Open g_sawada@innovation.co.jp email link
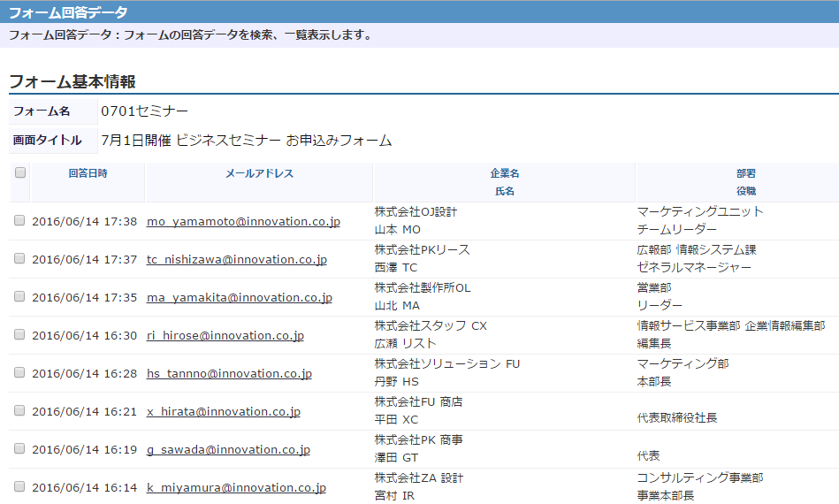This screenshot has width=839, height=504. pos(228,449)
